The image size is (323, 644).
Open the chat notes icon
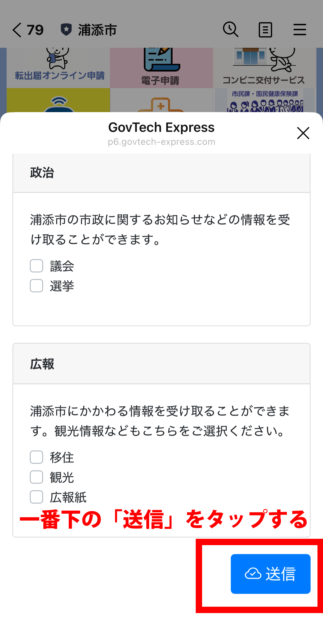tap(265, 29)
